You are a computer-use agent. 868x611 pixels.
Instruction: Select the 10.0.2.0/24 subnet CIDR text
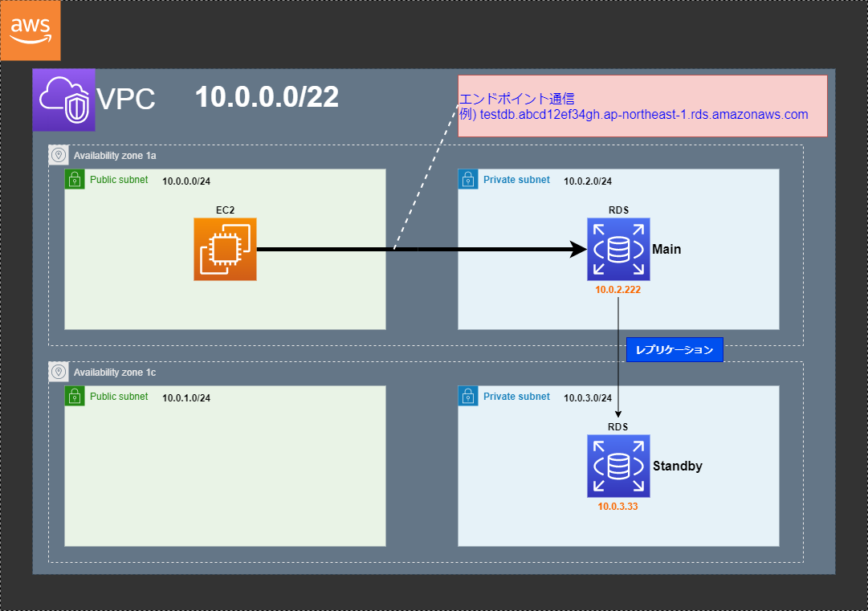point(588,181)
